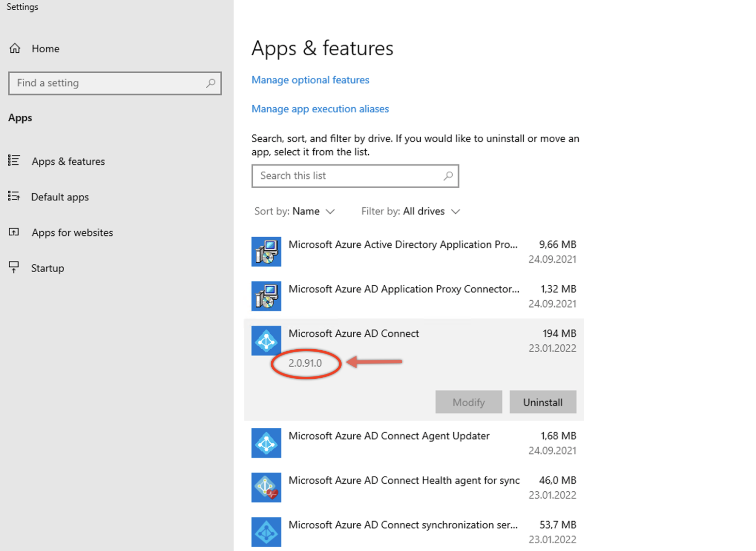
Task: Open Manage app execution aliases link
Action: 320,109
